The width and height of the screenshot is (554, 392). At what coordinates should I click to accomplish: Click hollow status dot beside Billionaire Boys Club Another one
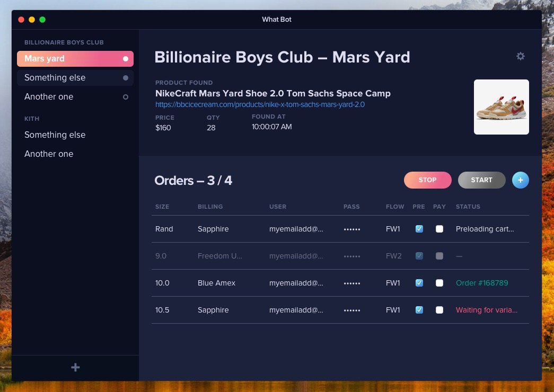point(126,97)
